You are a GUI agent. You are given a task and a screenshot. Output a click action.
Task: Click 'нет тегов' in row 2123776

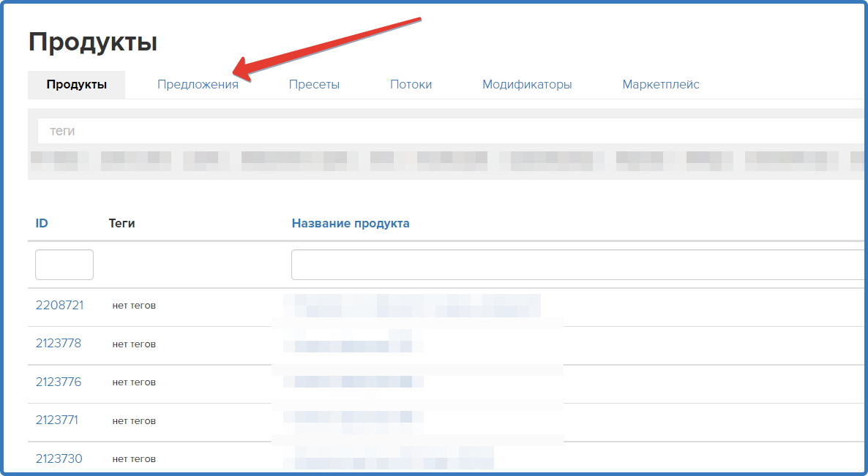134,382
